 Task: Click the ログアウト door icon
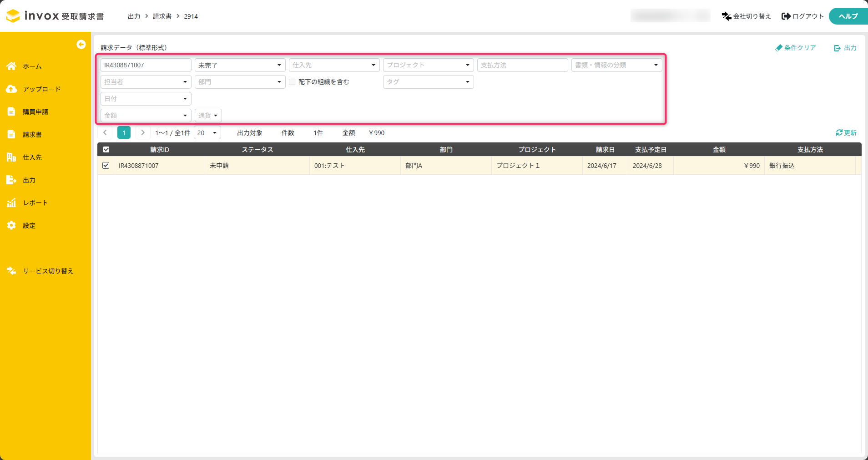tap(786, 16)
